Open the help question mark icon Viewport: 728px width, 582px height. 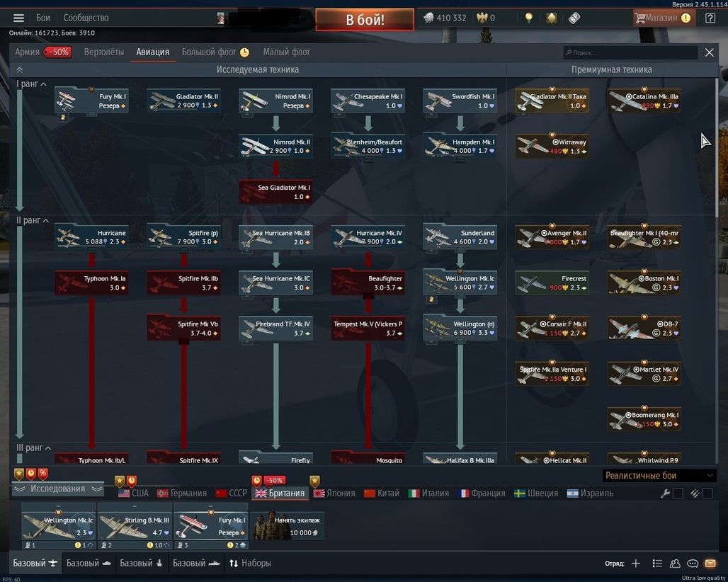click(710, 18)
